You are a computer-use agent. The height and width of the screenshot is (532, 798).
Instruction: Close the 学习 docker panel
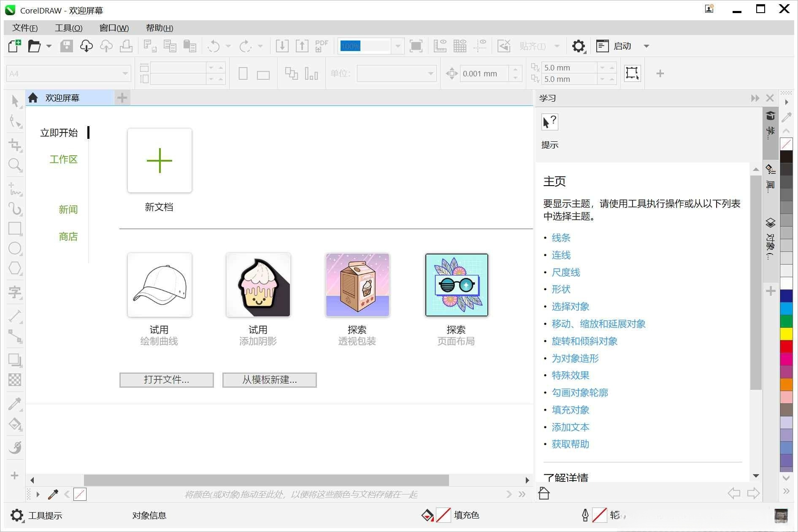(x=770, y=98)
